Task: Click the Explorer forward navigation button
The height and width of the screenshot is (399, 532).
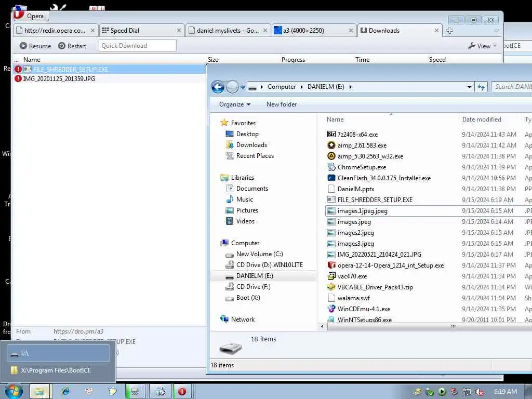Action: pyautogui.click(x=232, y=87)
